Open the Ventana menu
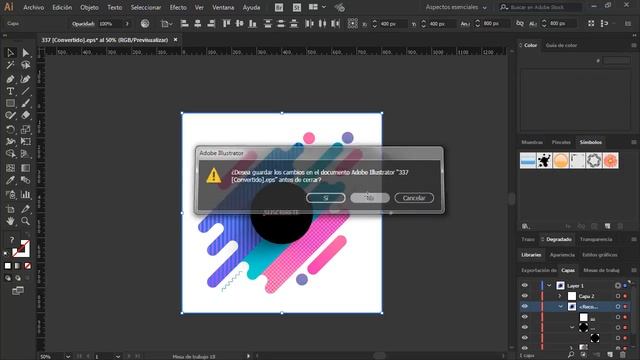 click(223, 7)
